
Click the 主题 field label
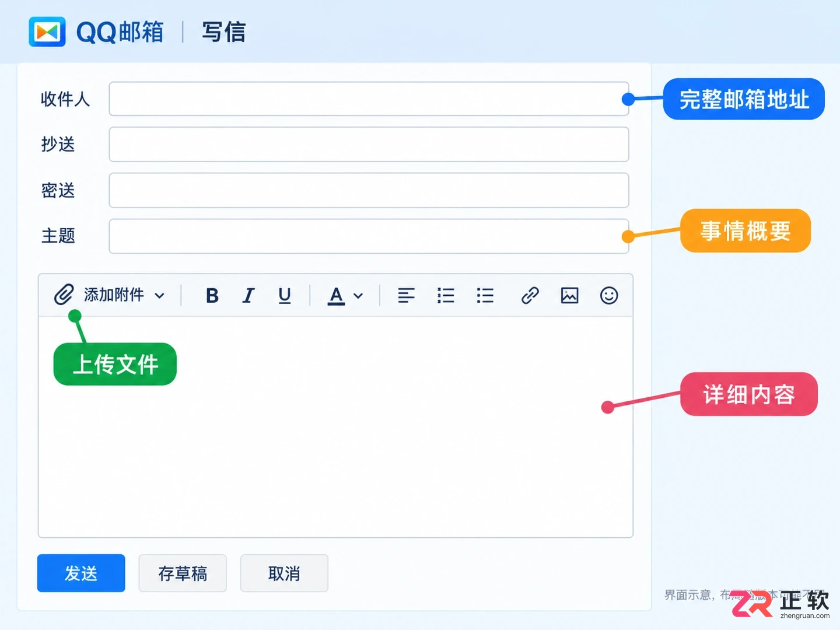(58, 236)
